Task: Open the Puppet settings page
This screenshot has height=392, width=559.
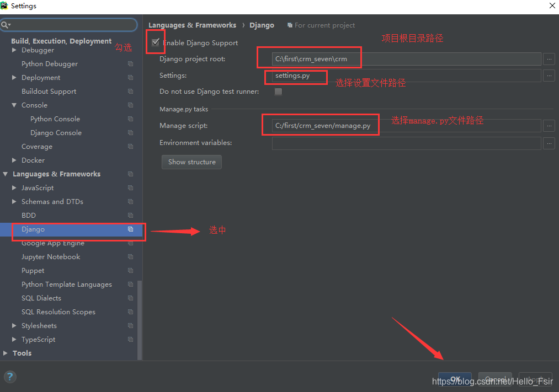Action: (33, 271)
